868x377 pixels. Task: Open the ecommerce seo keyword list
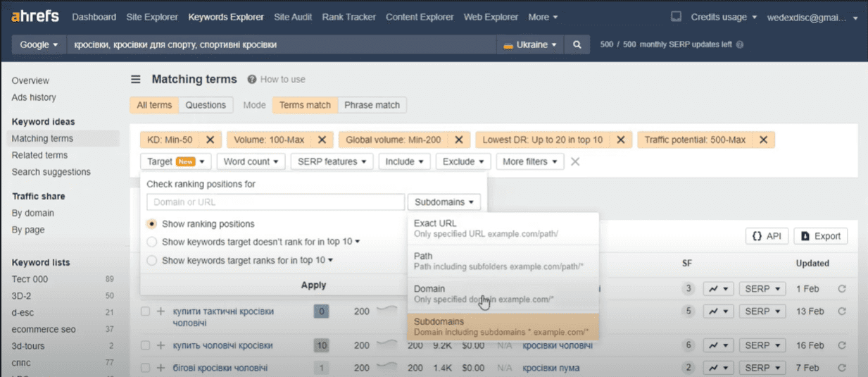point(44,329)
